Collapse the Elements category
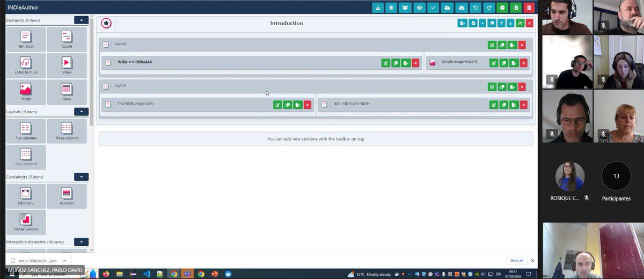Viewport: 644px width, 279px height. click(81, 20)
